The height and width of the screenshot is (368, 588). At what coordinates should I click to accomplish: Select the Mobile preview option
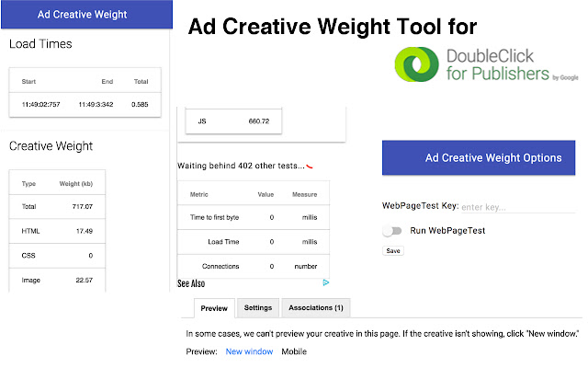[294, 351]
